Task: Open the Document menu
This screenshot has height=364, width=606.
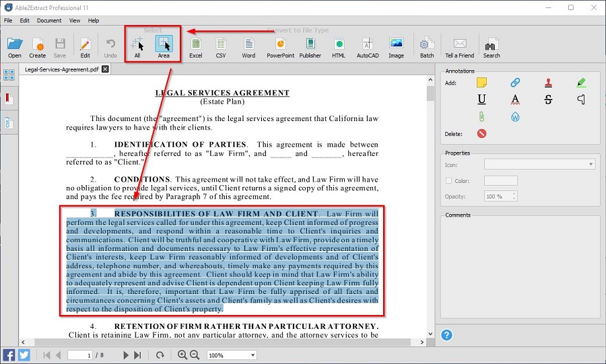Action: (49, 20)
